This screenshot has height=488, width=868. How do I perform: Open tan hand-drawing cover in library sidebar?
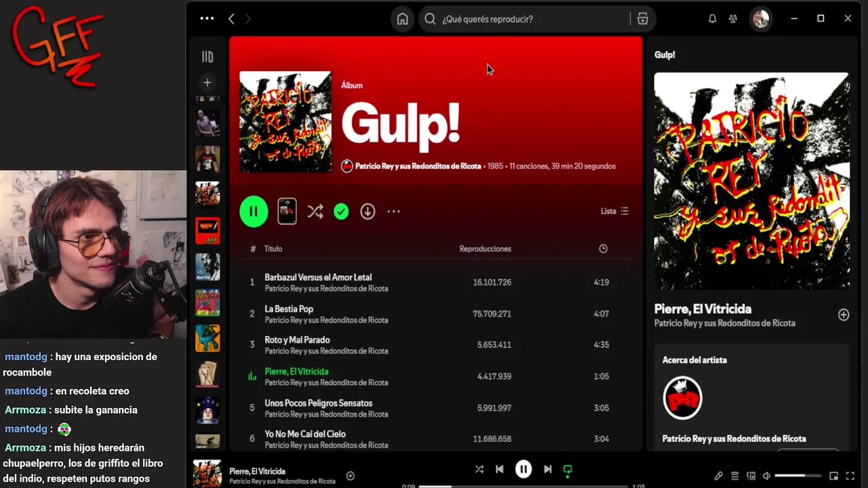[x=208, y=374]
